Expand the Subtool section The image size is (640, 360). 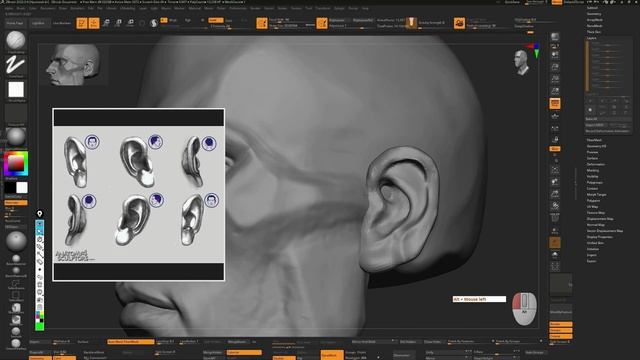pyautogui.click(x=592, y=8)
